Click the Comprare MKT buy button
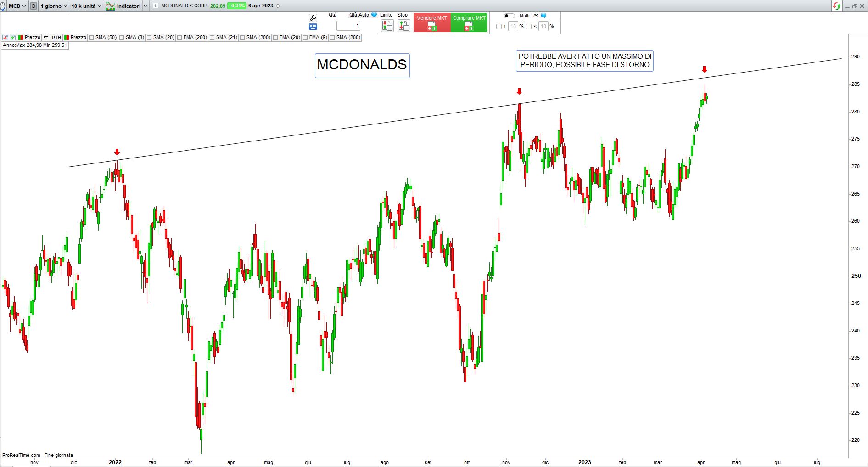Image resolution: width=868 pixels, height=467 pixels. [469, 23]
